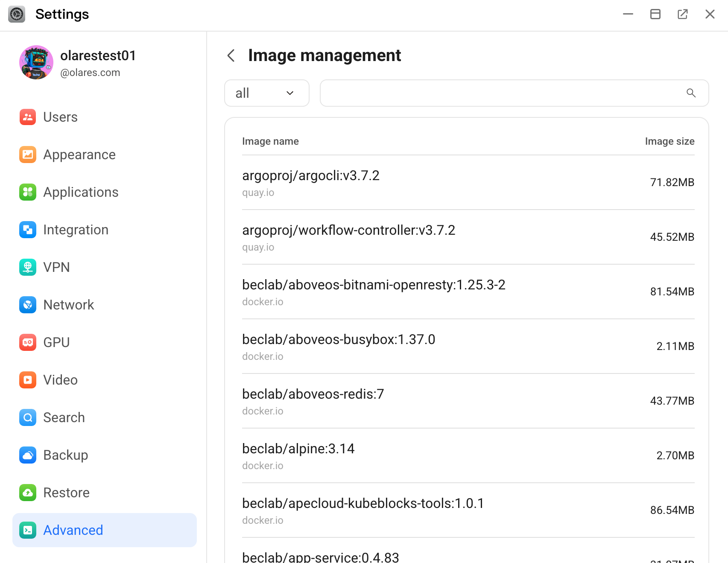
Task: Select the Integration section icon
Action: click(27, 230)
